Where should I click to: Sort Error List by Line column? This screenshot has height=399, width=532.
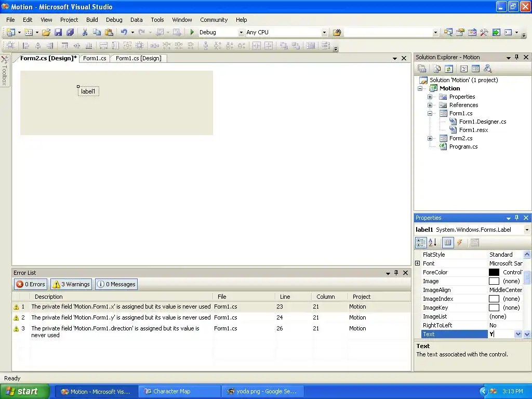pyautogui.click(x=293, y=297)
